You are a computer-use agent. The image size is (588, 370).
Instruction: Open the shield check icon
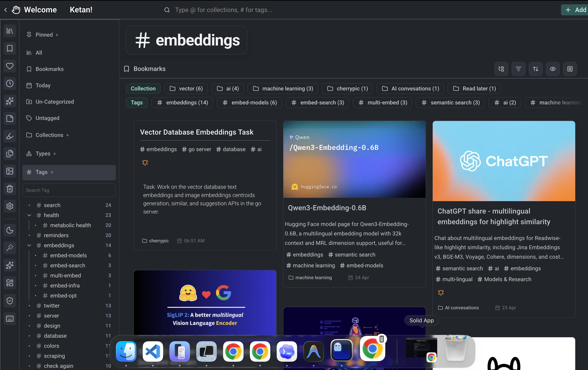[10, 301]
